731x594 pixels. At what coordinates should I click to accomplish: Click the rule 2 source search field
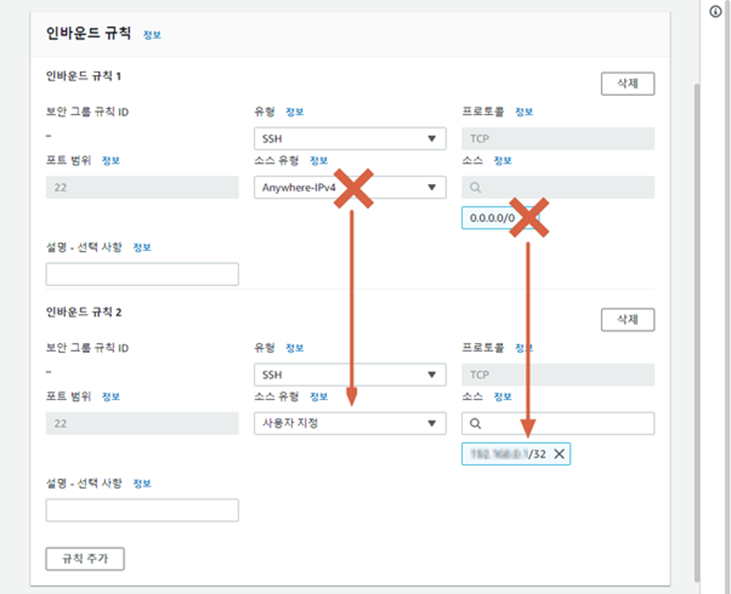coord(558,423)
